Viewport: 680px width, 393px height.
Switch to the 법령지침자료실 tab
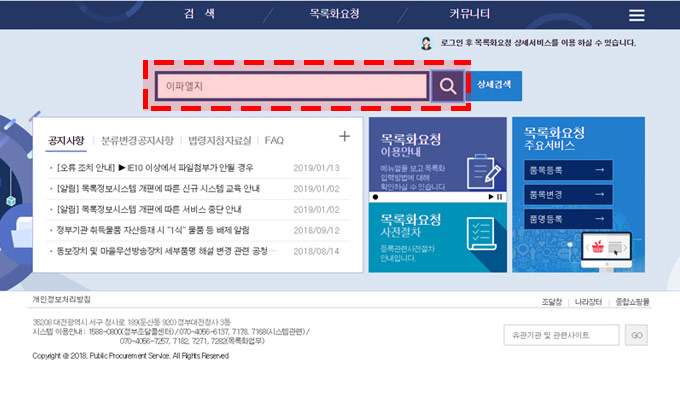coord(219,141)
